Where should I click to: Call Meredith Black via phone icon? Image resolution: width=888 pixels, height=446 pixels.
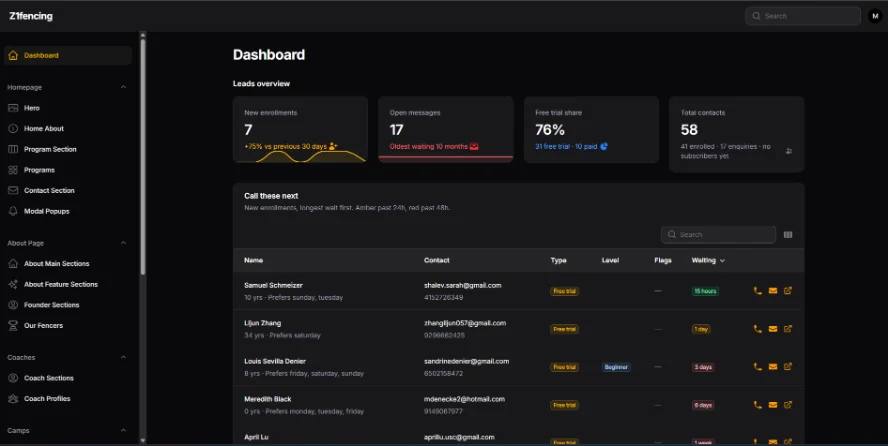[x=758, y=405]
